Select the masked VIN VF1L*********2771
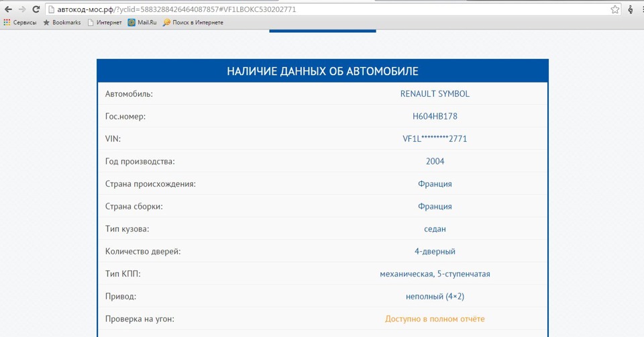The width and height of the screenshot is (644, 337). pos(435,138)
